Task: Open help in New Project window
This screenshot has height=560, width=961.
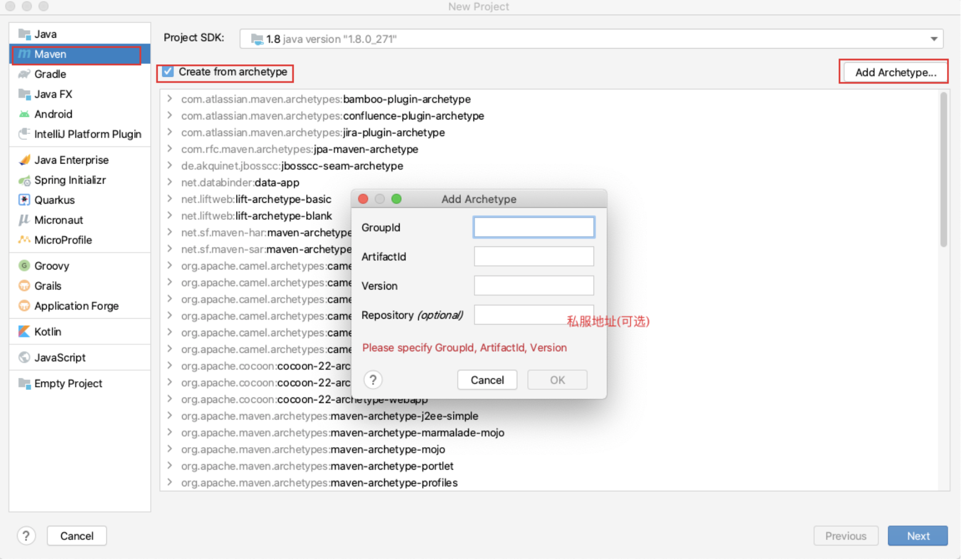Action: [x=26, y=536]
